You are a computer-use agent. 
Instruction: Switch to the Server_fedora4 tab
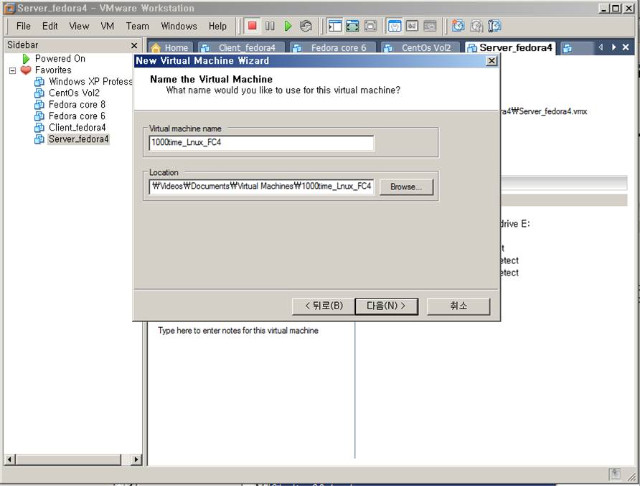coord(510,48)
